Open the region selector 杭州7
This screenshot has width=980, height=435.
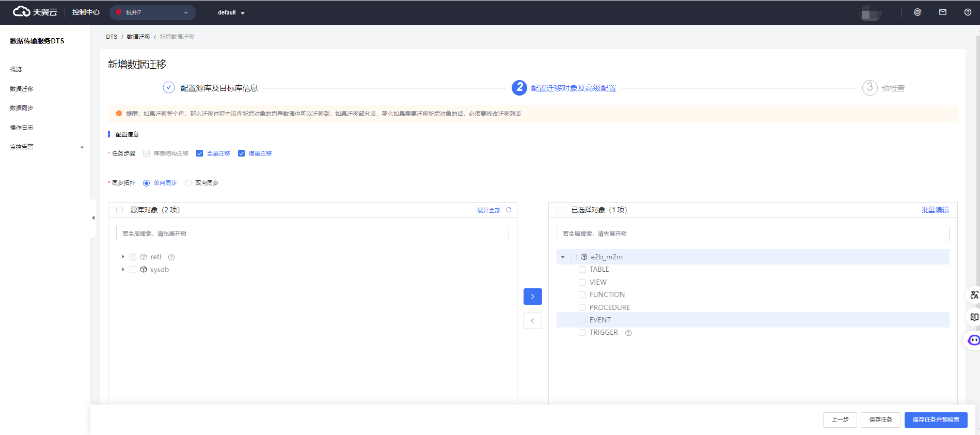click(x=152, y=12)
